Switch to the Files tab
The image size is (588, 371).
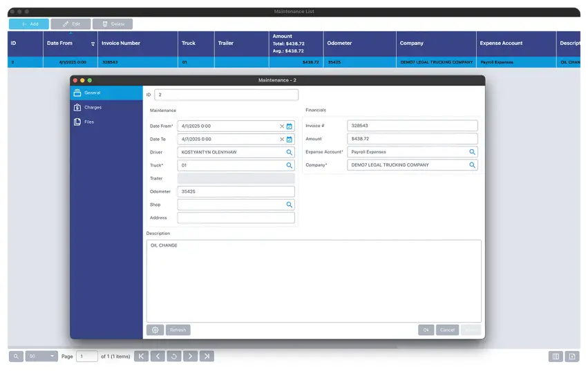pos(89,122)
